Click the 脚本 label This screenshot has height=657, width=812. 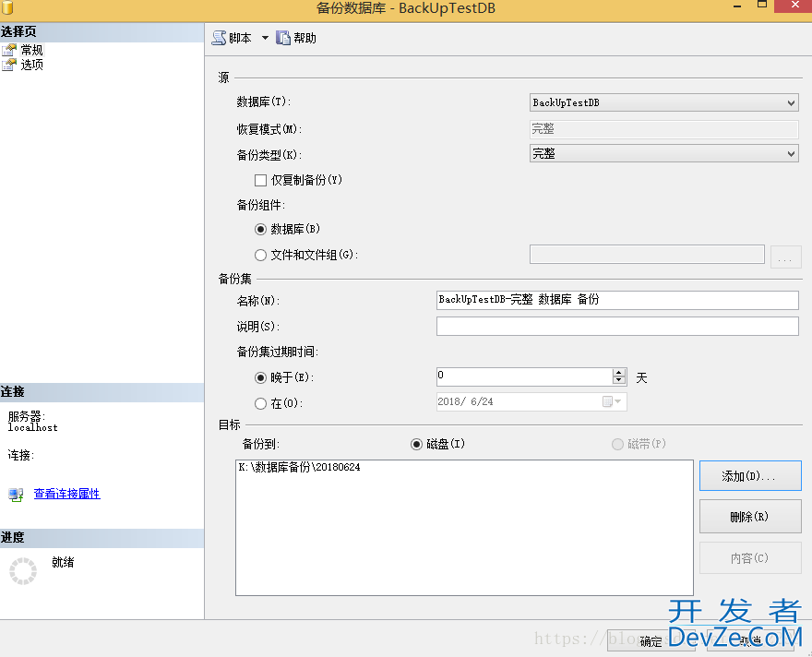(x=240, y=38)
